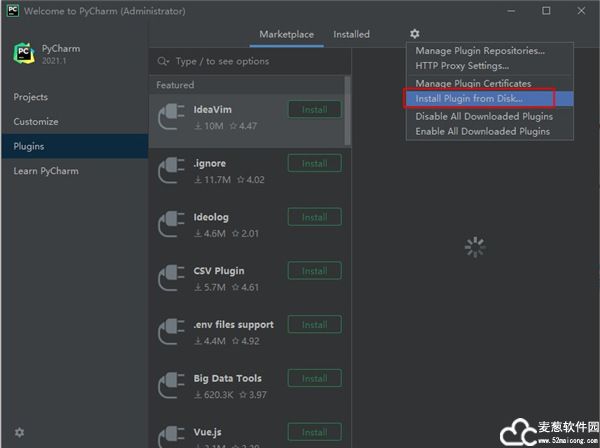Image resolution: width=600 pixels, height=448 pixels.
Task: Click the .env files support name
Action: click(233, 325)
